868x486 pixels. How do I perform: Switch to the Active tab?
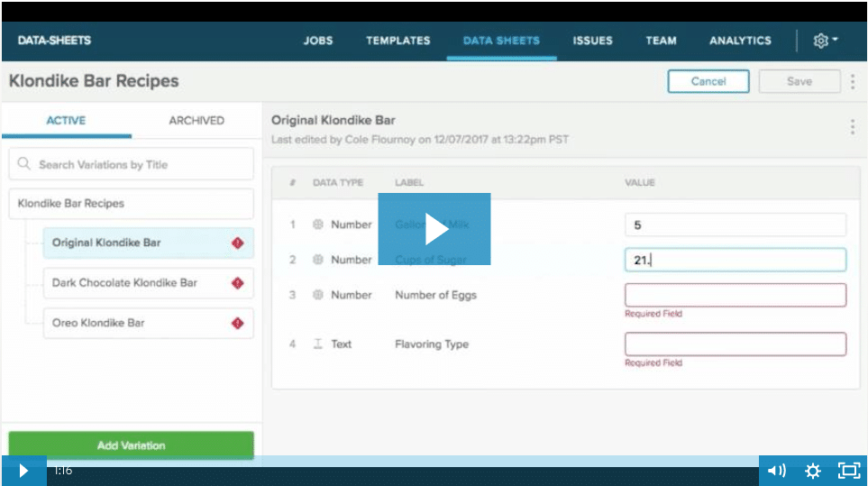(x=66, y=120)
